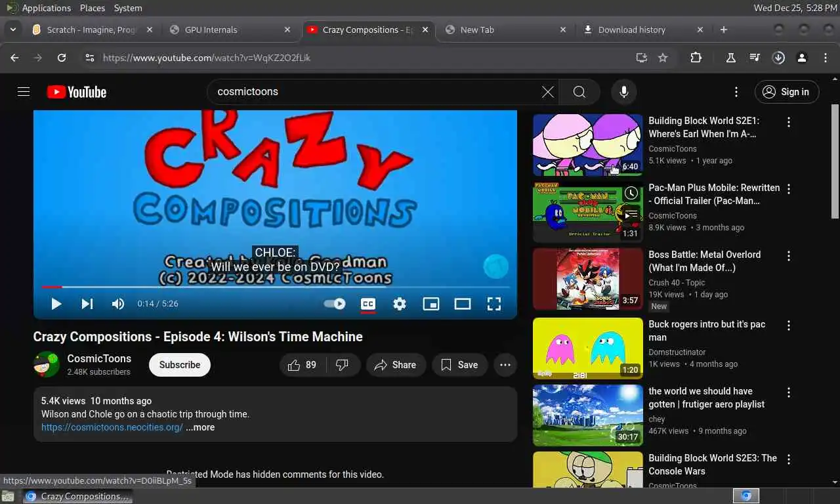
Task: Open options for Building Block World S2E3
Action: click(x=789, y=459)
